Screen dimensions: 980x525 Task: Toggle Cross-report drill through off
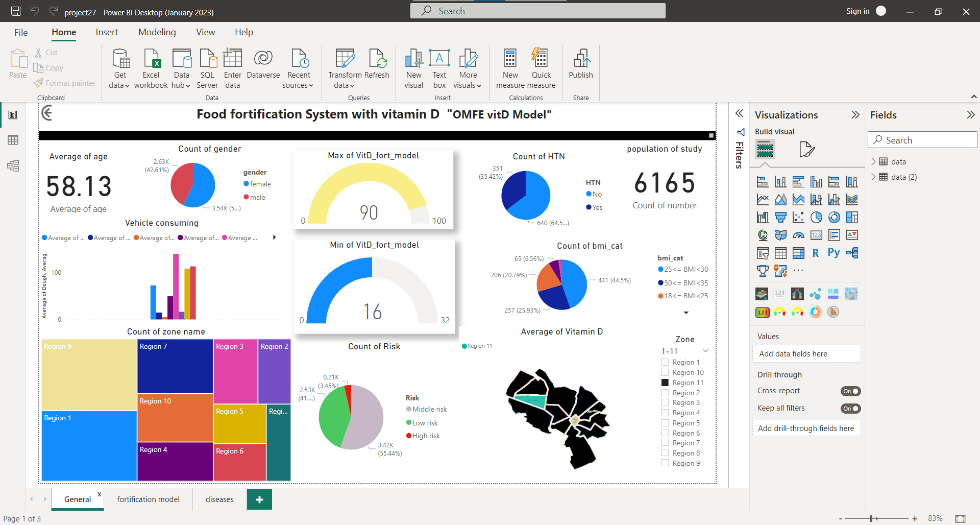point(850,391)
